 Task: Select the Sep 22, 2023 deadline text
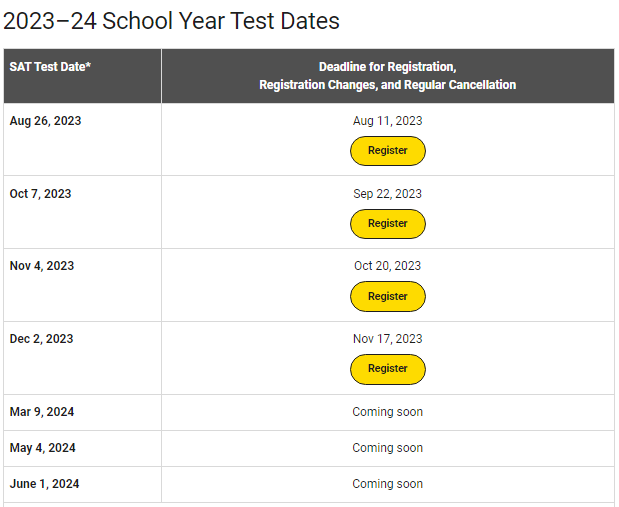(388, 194)
